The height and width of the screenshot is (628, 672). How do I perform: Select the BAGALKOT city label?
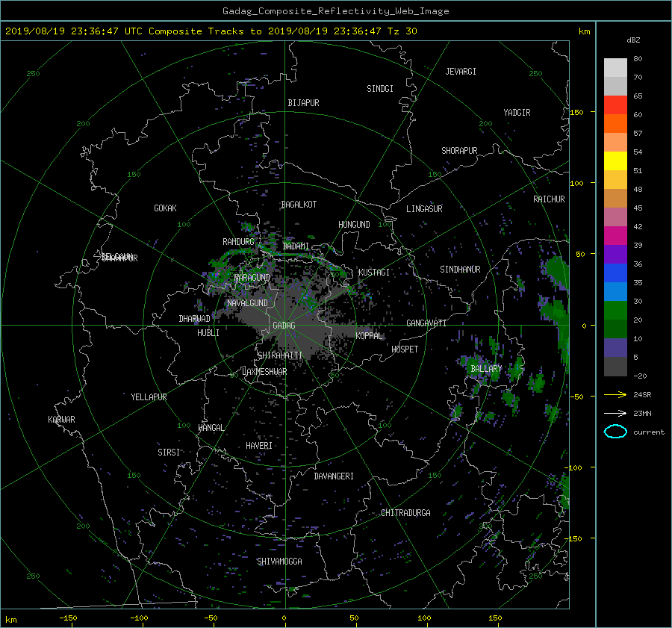(x=299, y=205)
